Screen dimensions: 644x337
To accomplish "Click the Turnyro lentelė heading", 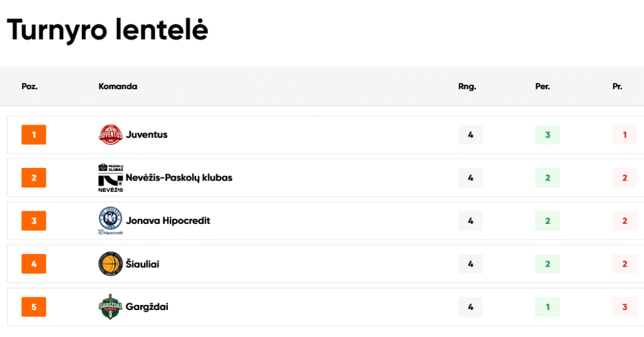I will click(x=107, y=30).
